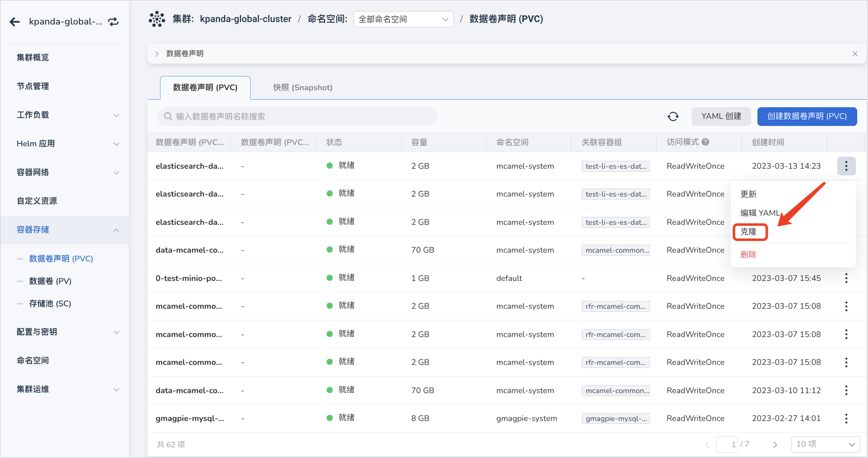Open 节点管理 in the sidebar

(x=33, y=86)
